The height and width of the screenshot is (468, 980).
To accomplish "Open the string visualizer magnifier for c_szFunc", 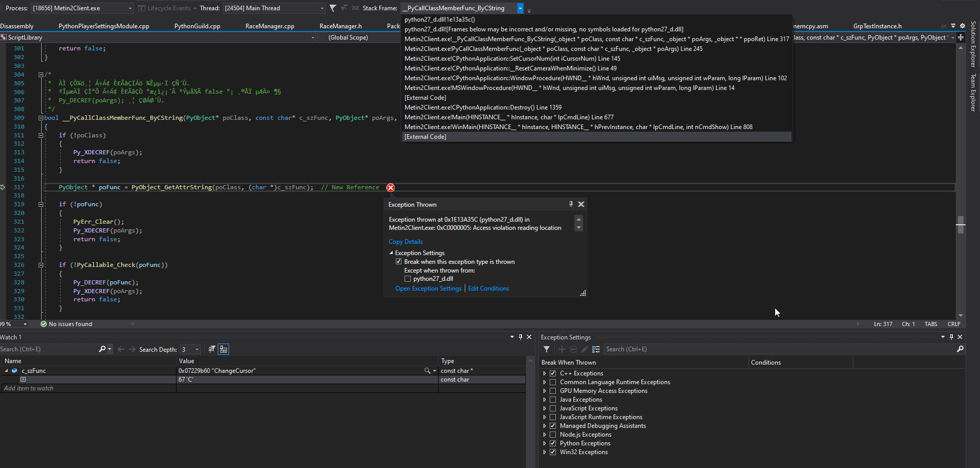I will tap(427, 371).
